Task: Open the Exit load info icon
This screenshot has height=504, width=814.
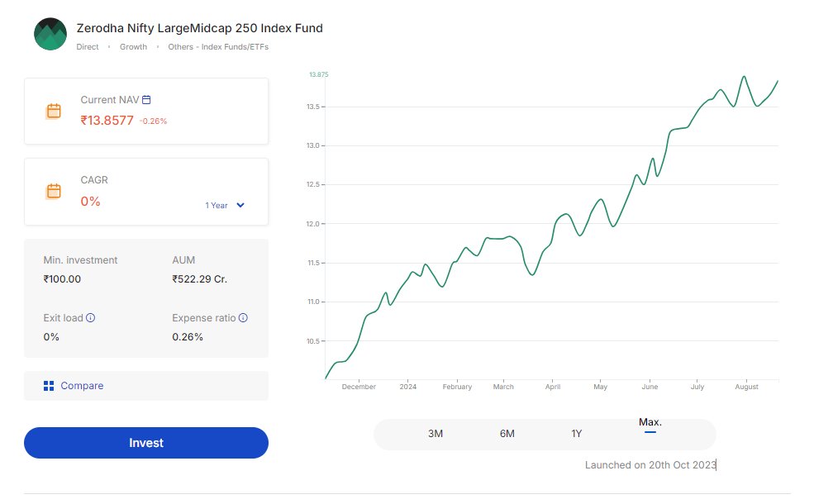Action: [x=90, y=317]
